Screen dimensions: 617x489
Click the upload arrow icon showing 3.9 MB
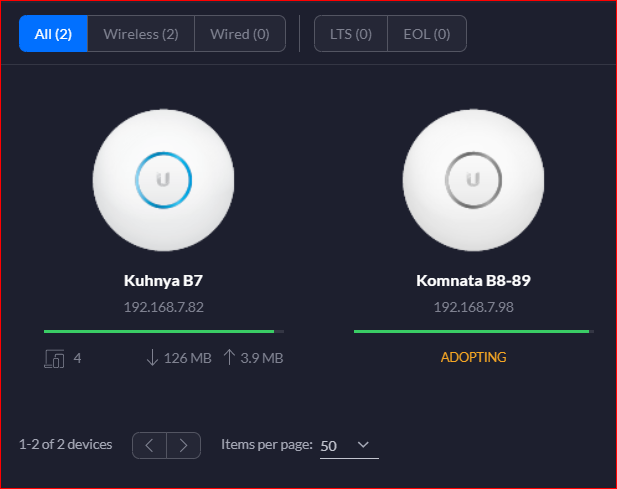[229, 357]
